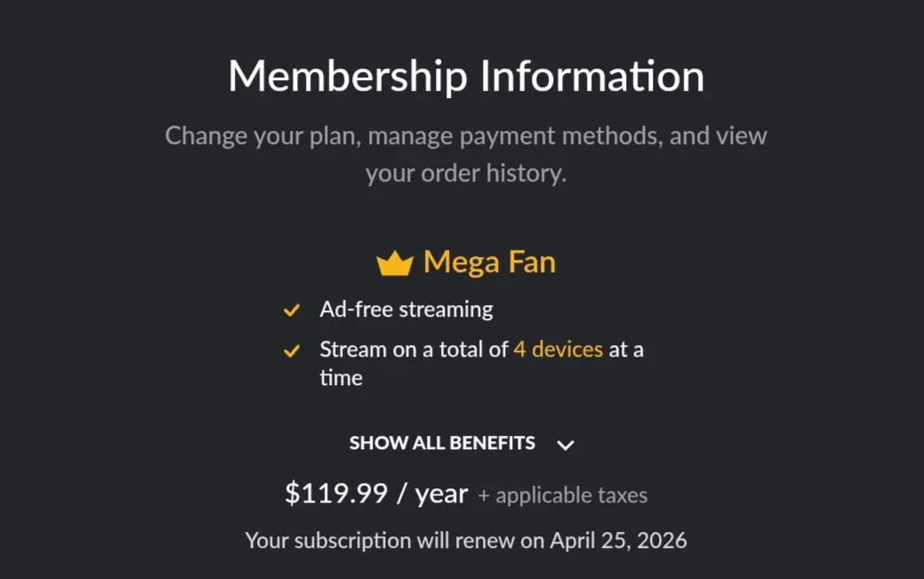The width and height of the screenshot is (924, 579).
Task: Click the word time in the benefit
Action: (341, 378)
